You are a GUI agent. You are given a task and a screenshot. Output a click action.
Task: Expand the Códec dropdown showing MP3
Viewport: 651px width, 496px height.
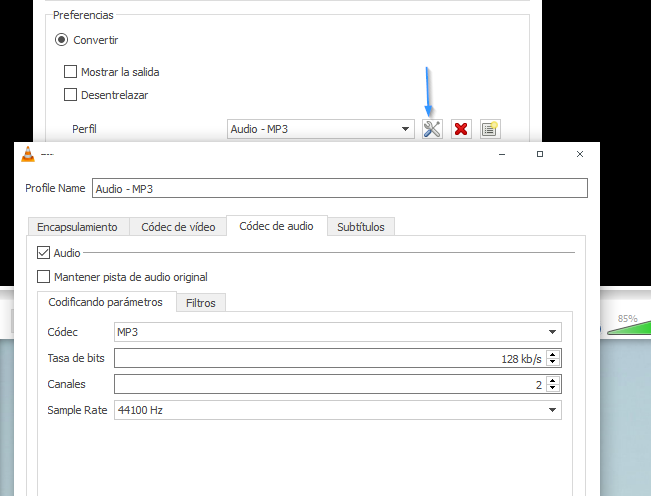[x=338, y=332]
